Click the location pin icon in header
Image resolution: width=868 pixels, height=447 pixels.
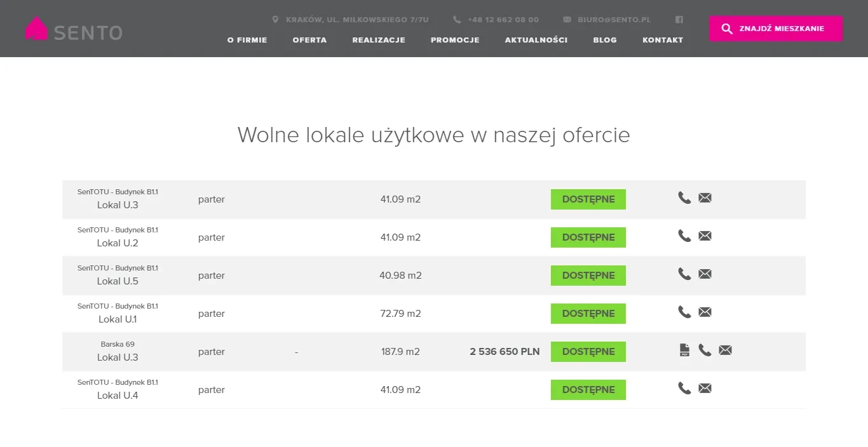pos(275,20)
